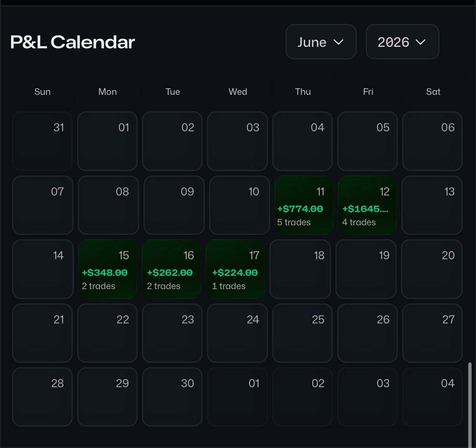
Task: Select the day 09 calendar cell
Action: (174, 205)
